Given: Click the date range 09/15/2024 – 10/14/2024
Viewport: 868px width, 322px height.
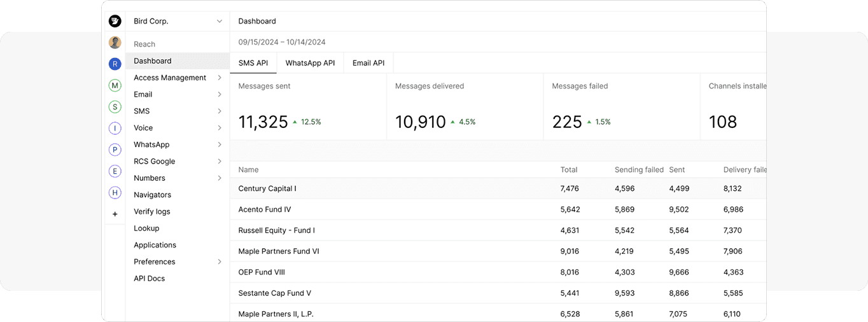Looking at the screenshot, I should [282, 42].
